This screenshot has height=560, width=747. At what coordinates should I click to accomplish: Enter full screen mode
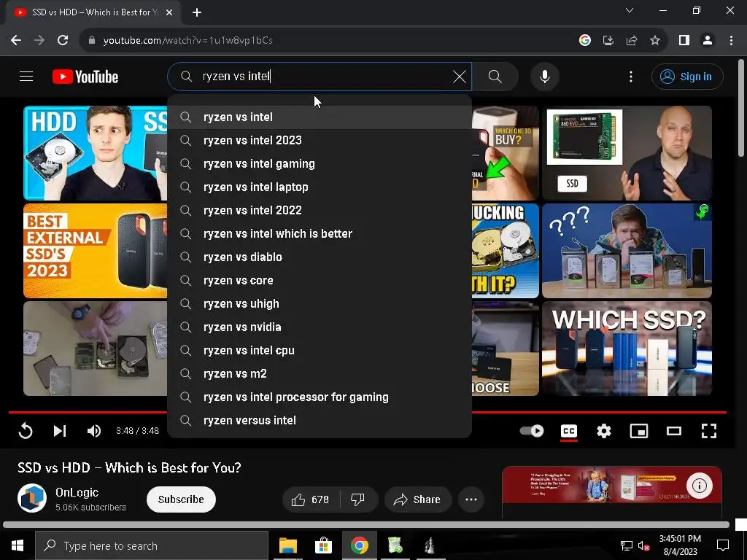[709, 431]
